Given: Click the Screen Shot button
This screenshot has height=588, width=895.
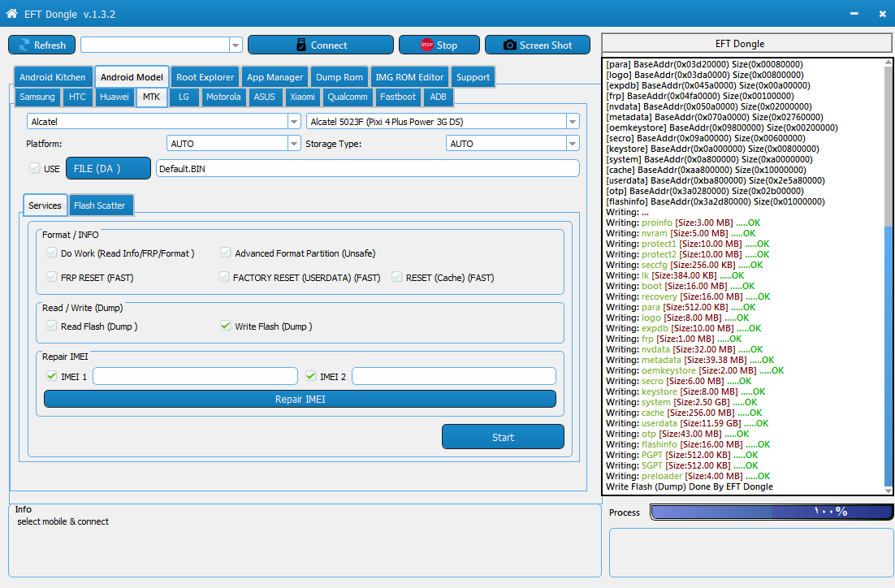Looking at the screenshot, I should [x=538, y=45].
